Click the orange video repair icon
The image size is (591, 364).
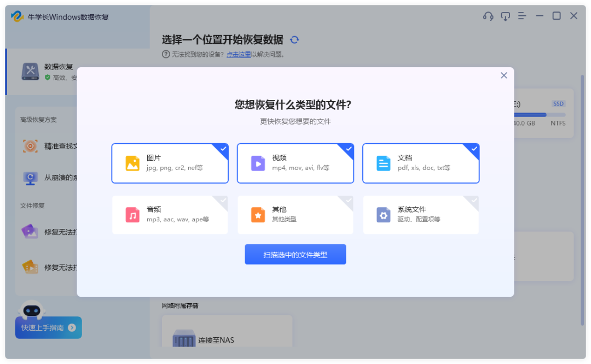[x=30, y=267]
